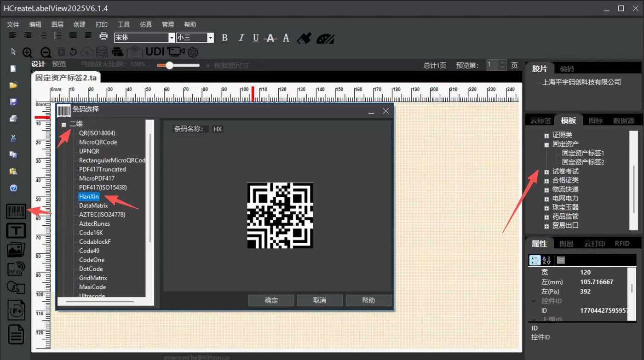Create a new file from left sidebar

13,69
